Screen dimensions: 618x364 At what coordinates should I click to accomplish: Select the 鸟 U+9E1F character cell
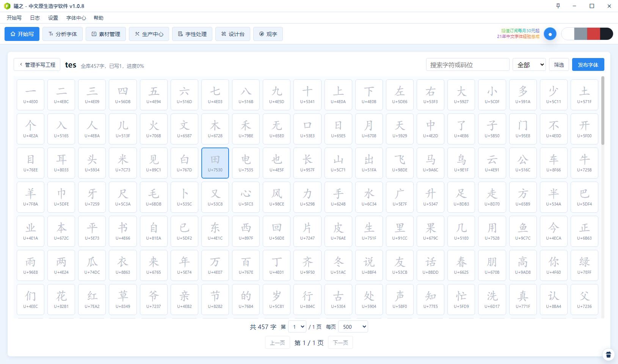[461, 163]
